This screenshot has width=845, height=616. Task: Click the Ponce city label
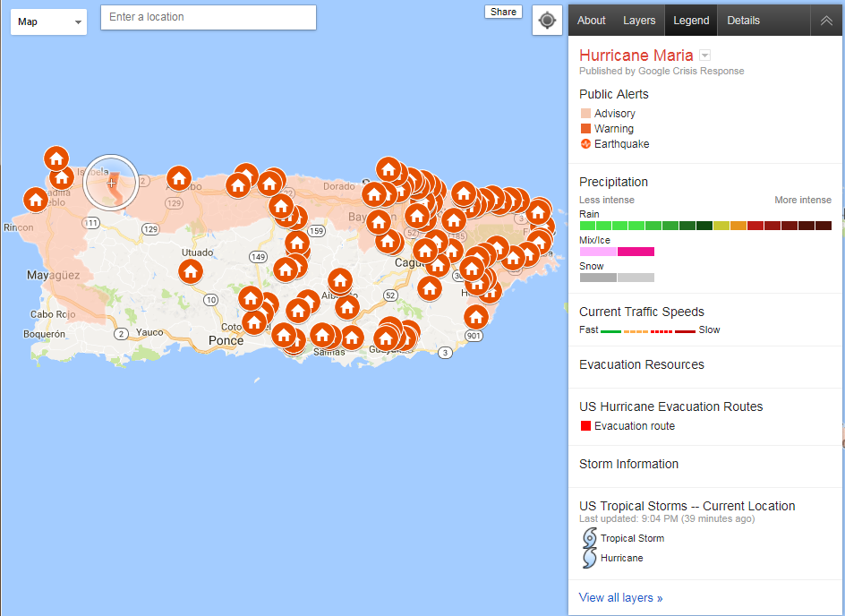tap(226, 340)
